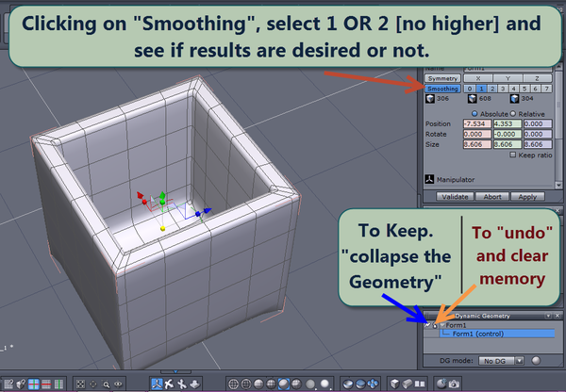Viewport: 566px width, 392px height.
Task: Click the Symmetry button
Action: tap(443, 78)
